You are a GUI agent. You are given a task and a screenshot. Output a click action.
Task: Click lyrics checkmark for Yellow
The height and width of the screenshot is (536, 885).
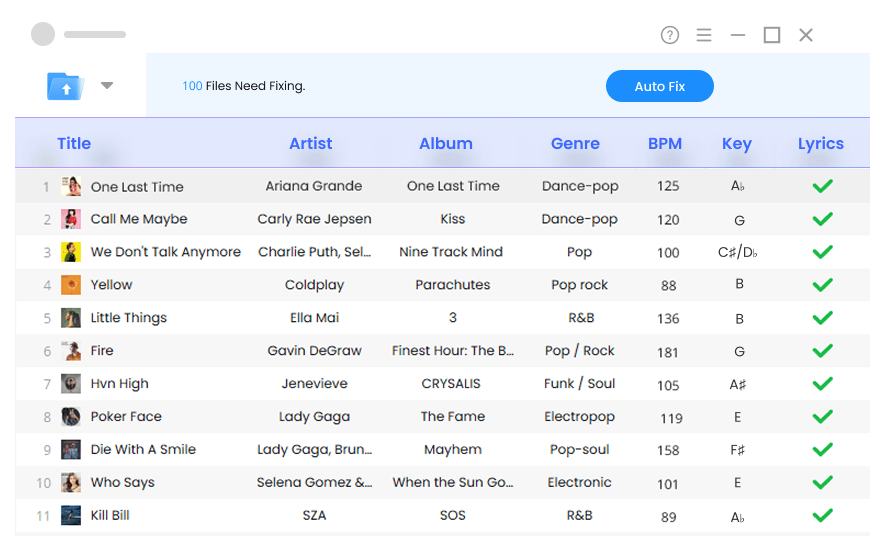pyautogui.click(x=822, y=284)
